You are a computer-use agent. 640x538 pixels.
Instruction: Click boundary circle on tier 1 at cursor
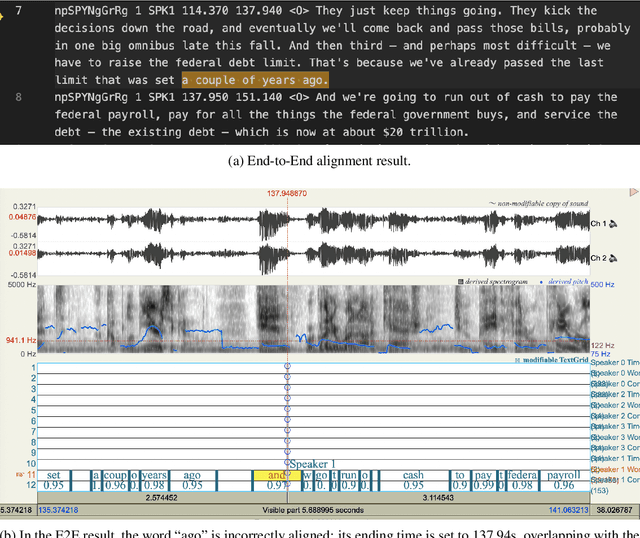[x=287, y=366]
